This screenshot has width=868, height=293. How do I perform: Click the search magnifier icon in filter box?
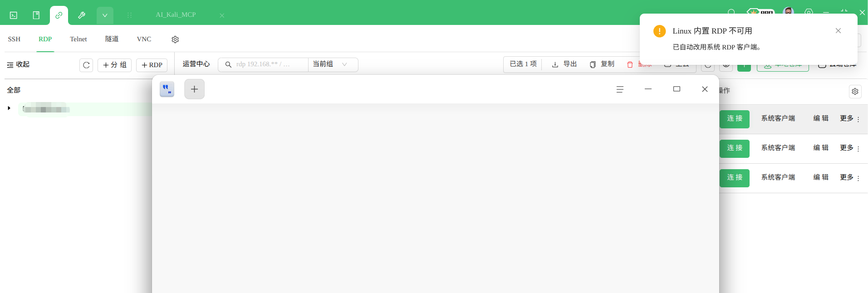pos(228,64)
